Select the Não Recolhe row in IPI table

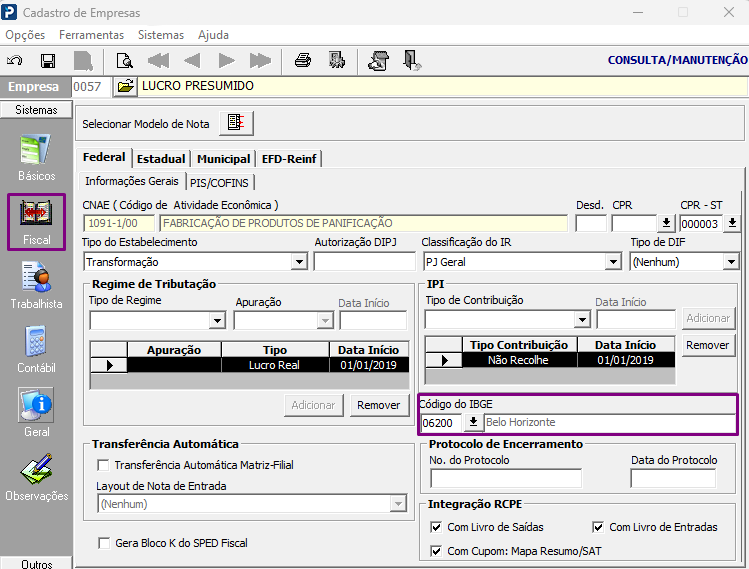click(550, 360)
